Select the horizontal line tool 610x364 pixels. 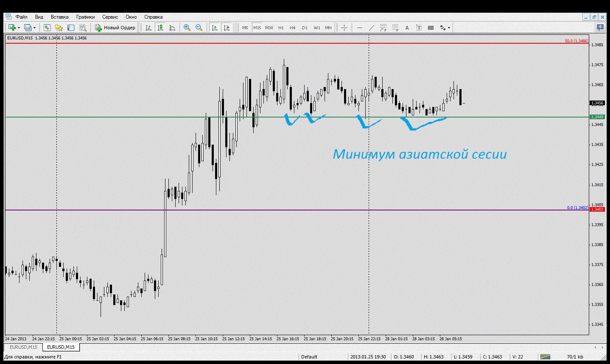click(360, 28)
